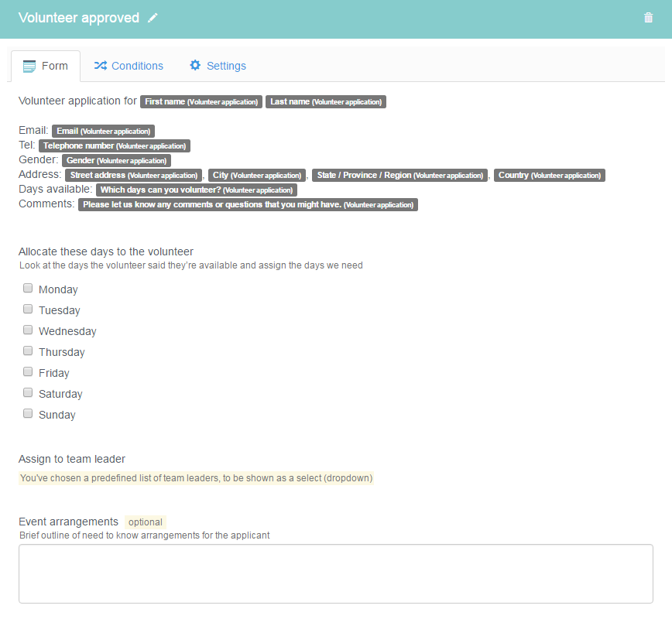Toggle the Saturday checkbox
Screen dimensions: 672x626
pyautogui.click(x=28, y=393)
